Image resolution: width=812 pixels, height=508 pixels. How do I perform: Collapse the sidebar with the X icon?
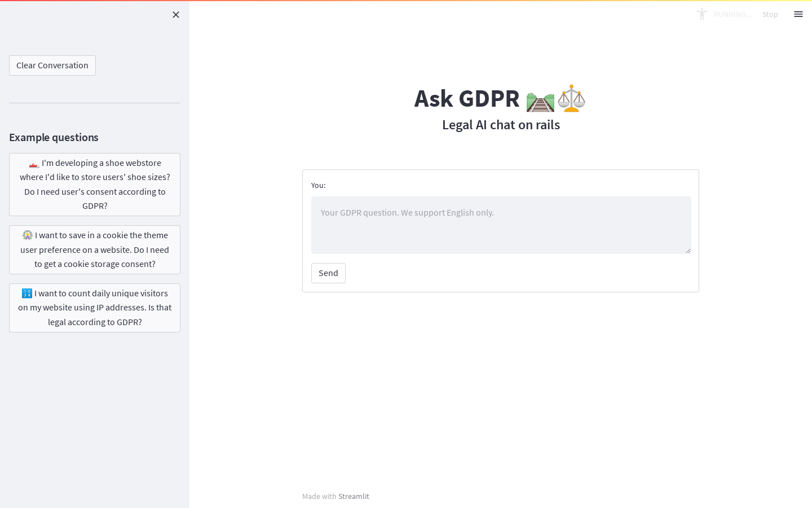(x=176, y=15)
